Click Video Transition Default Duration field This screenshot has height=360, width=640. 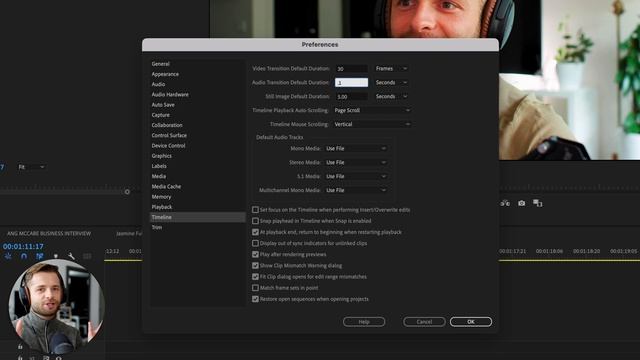click(x=351, y=69)
